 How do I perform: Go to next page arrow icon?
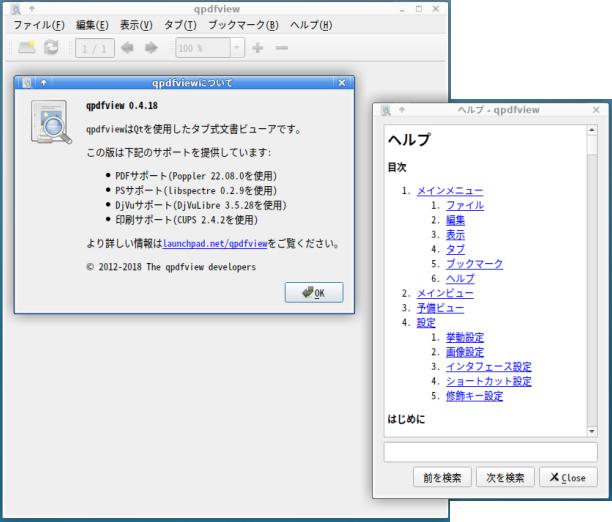[151, 48]
